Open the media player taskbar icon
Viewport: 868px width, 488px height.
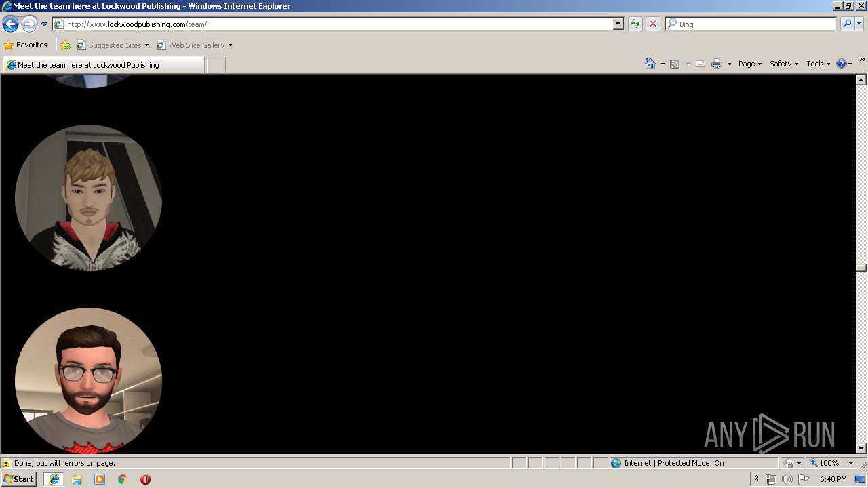point(100,479)
